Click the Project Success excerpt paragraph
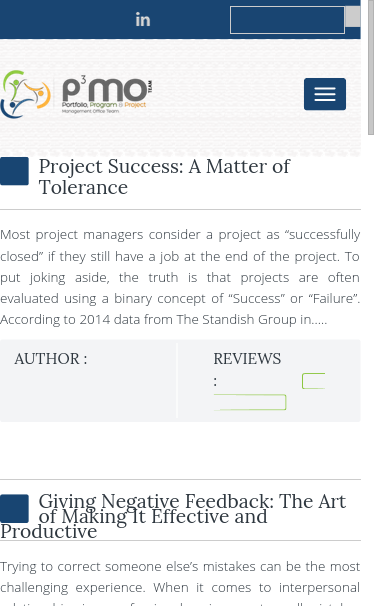This screenshot has height=606, width=375. pos(180,277)
